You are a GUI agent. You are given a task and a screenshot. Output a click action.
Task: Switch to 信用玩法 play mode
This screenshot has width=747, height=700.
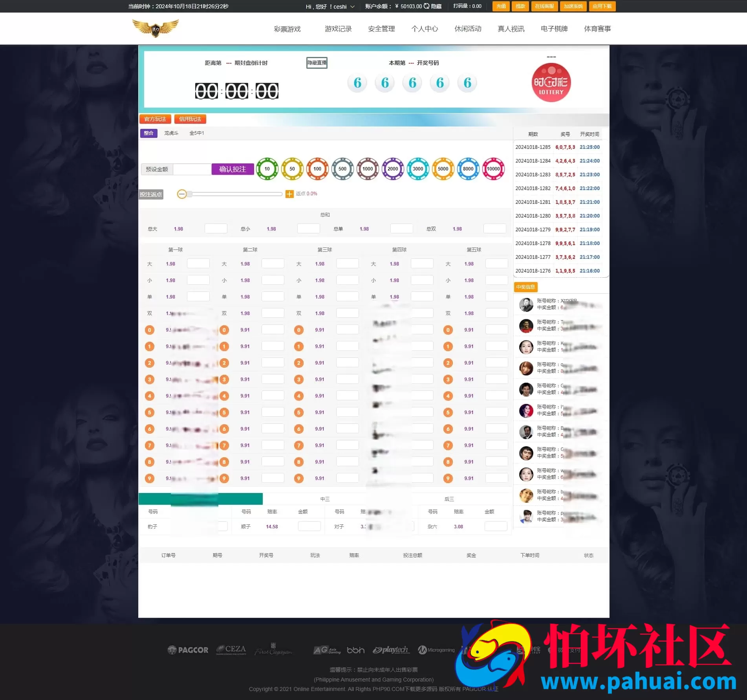(x=190, y=119)
